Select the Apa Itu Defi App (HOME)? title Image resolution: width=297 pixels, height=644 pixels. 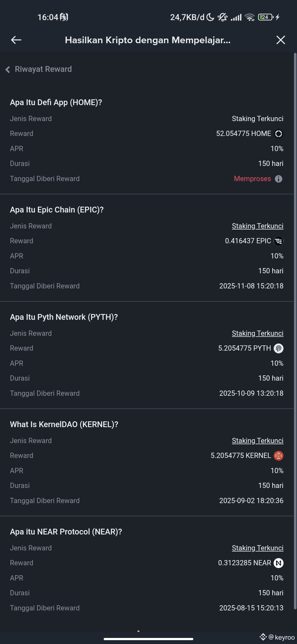pyautogui.click(x=56, y=102)
